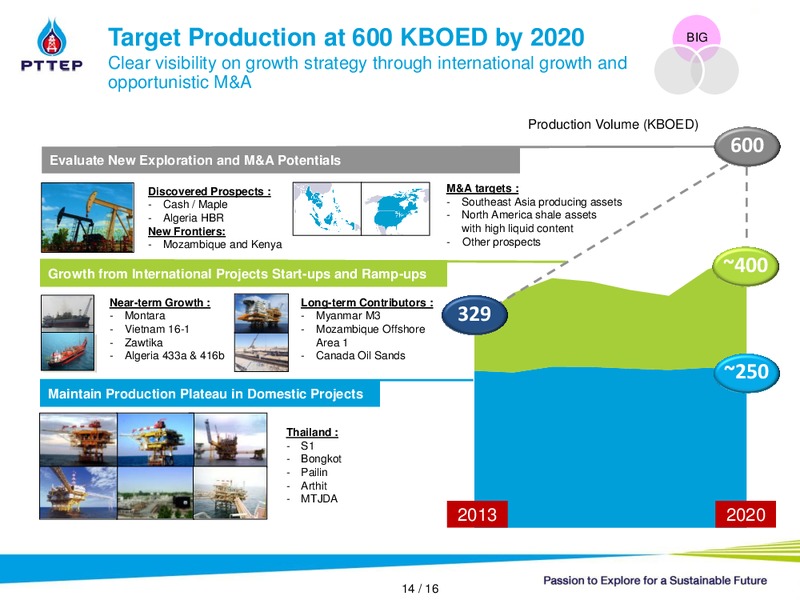Click the PTTEP logo
This screenshot has height=600, width=800.
click(x=52, y=45)
